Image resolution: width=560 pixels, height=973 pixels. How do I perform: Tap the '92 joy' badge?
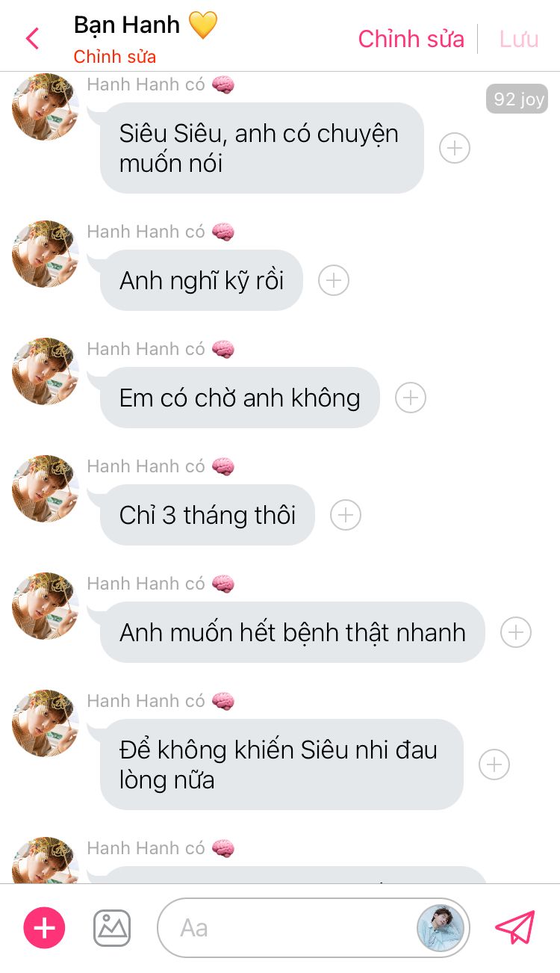point(517,99)
